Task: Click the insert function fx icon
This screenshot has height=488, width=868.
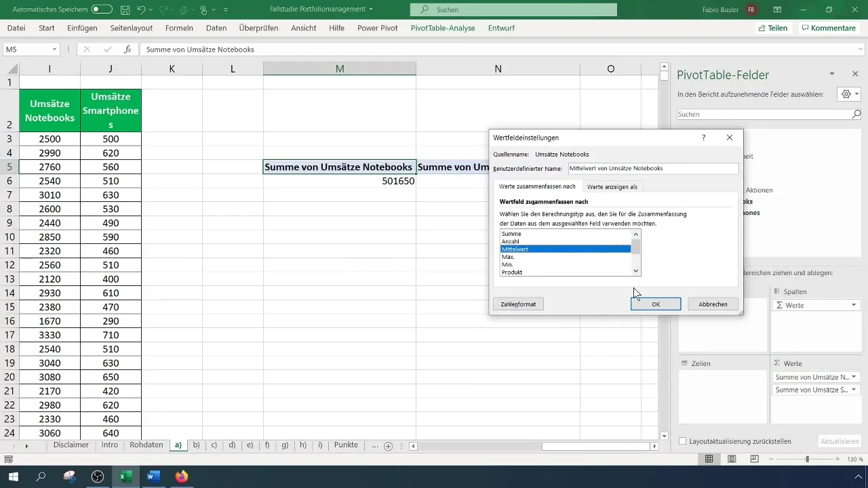Action: click(x=127, y=49)
